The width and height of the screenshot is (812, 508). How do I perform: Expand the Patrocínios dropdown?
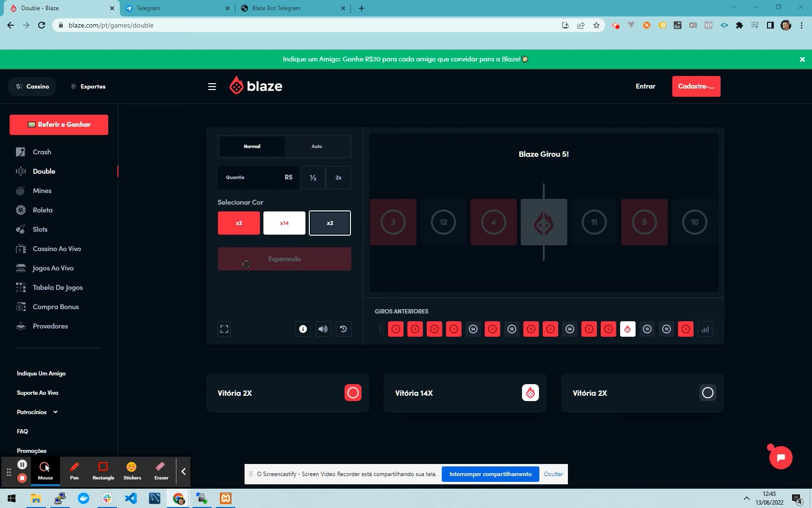click(x=55, y=412)
